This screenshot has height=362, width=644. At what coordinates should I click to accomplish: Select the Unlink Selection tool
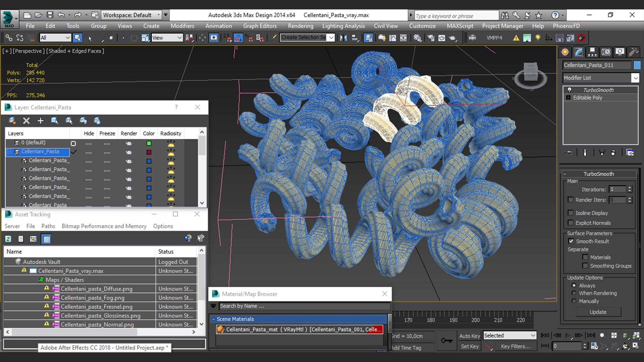pos(20,38)
